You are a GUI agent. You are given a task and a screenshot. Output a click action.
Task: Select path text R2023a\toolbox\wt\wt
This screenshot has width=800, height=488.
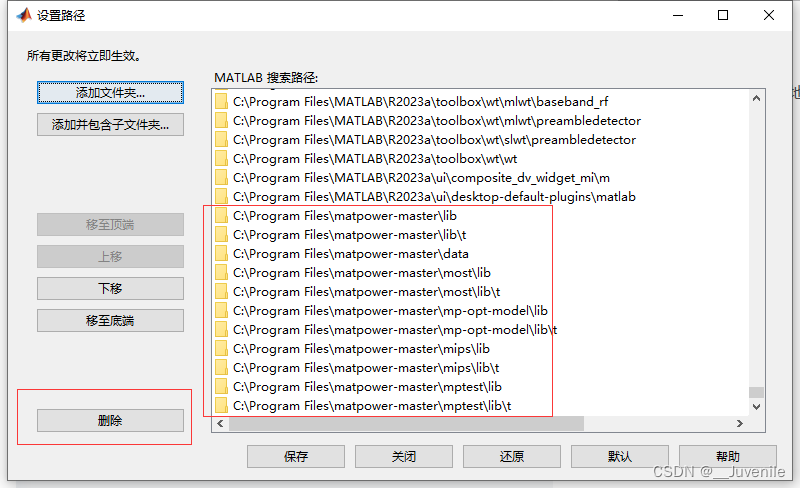[x=375, y=159]
